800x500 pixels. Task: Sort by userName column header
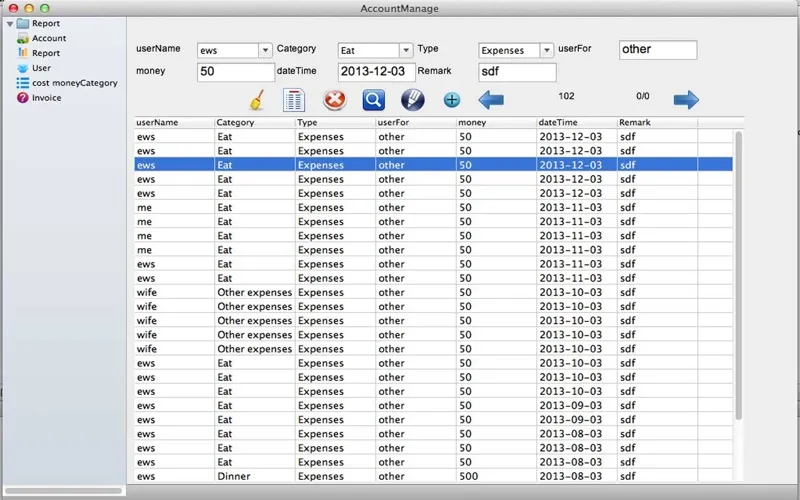[174, 122]
